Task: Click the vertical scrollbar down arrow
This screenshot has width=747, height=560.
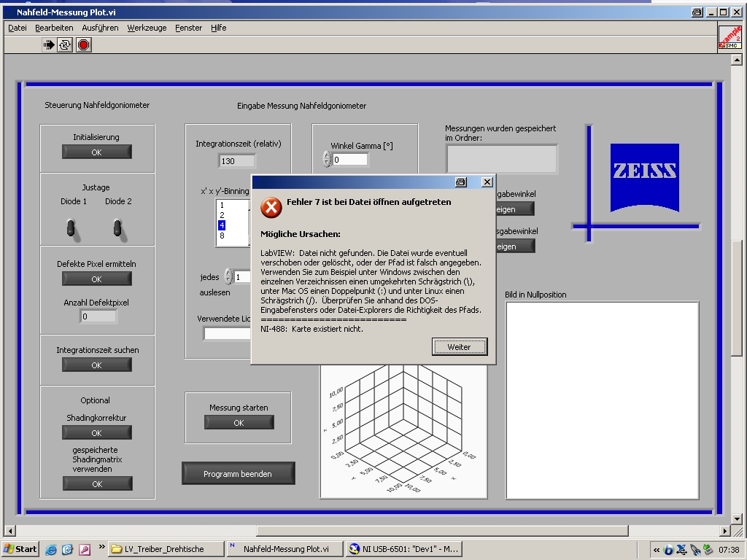Action: click(x=737, y=518)
